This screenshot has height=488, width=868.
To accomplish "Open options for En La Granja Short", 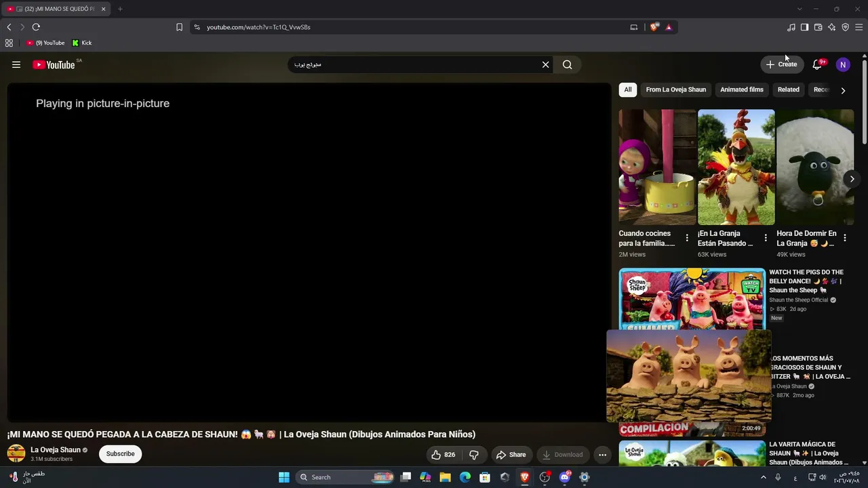I will [766, 238].
